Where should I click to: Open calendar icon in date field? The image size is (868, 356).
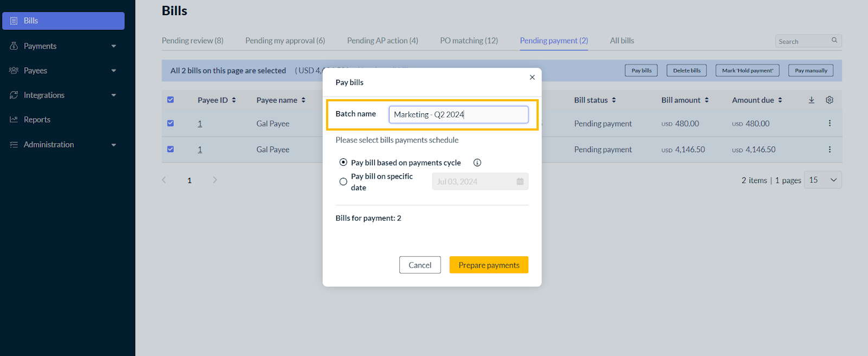pos(520,182)
